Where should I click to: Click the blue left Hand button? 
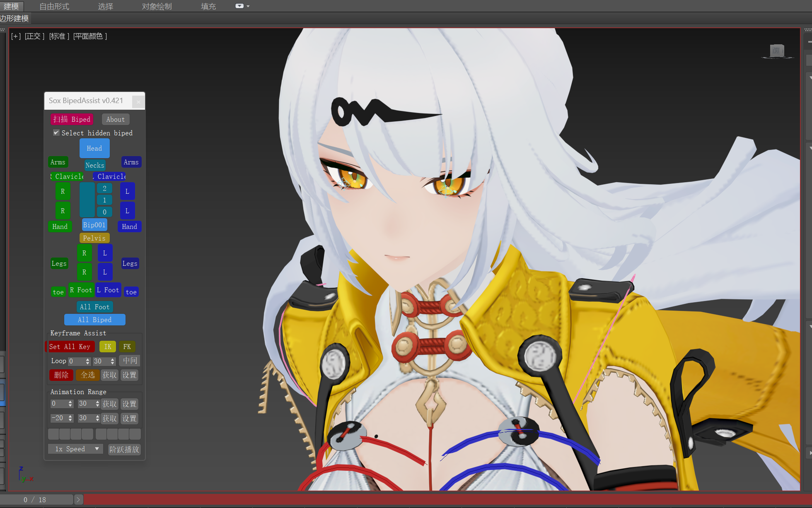(x=129, y=226)
